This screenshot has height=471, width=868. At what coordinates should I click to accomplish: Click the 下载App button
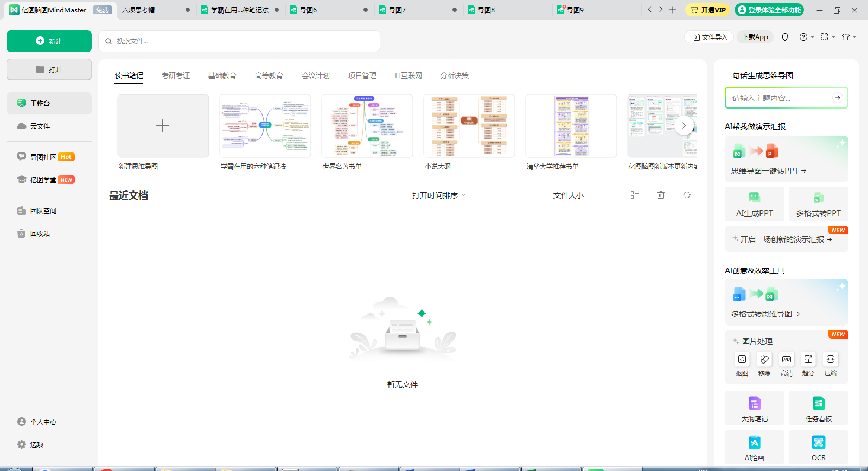(755, 37)
